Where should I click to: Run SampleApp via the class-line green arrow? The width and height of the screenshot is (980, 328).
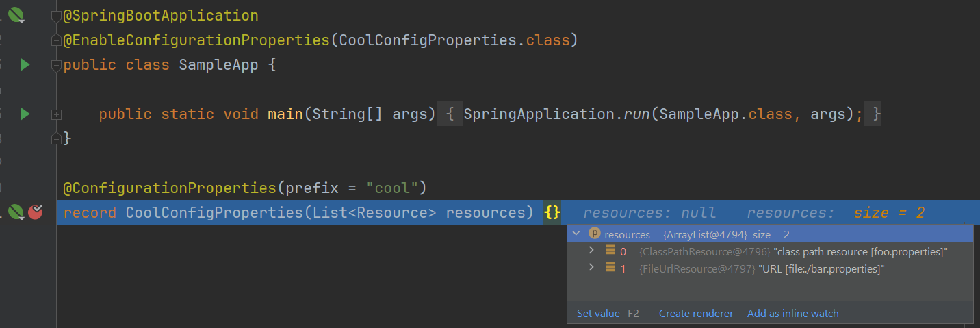point(25,65)
